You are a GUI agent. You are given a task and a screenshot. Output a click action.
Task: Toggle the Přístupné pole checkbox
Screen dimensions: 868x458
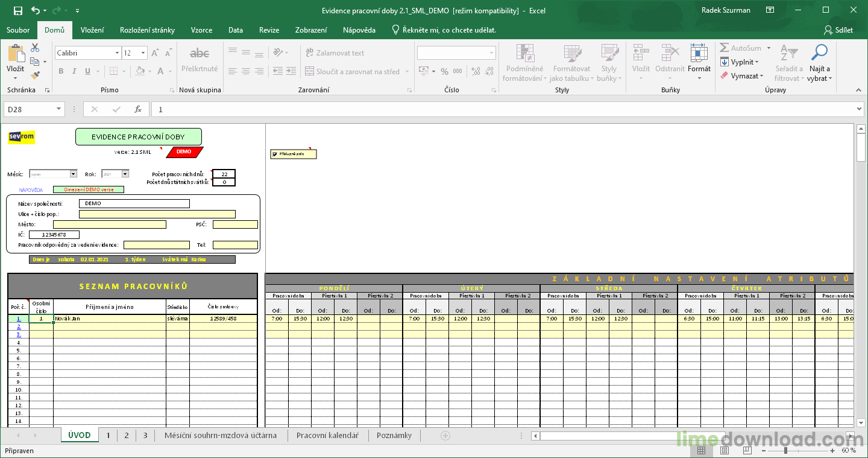click(x=275, y=154)
